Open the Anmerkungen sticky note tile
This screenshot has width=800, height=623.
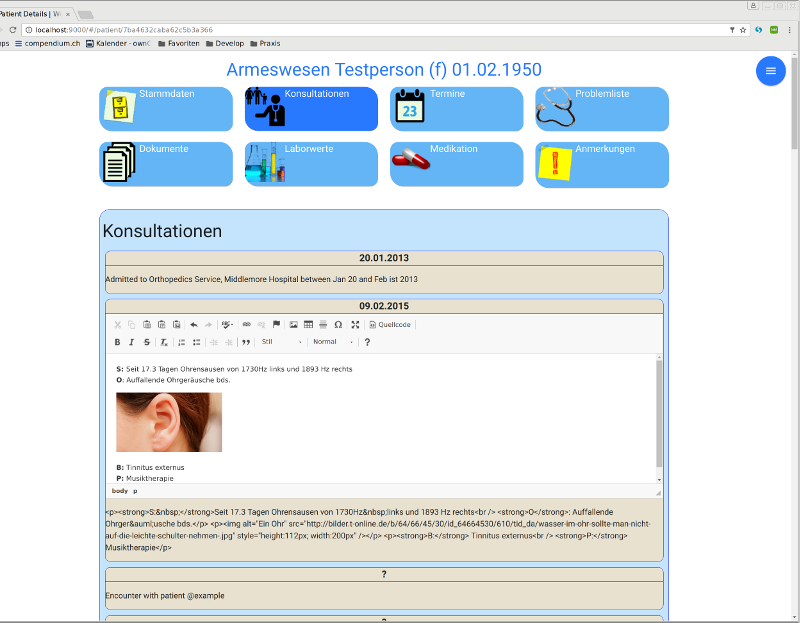(602, 165)
